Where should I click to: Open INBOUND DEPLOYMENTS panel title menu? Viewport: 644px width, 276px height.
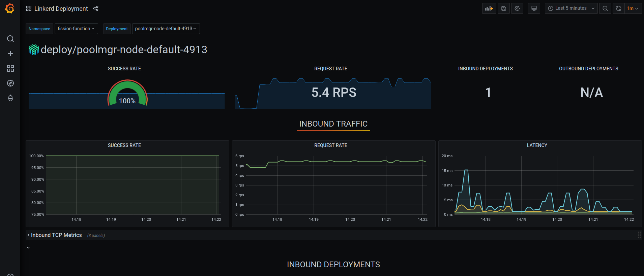click(x=486, y=69)
